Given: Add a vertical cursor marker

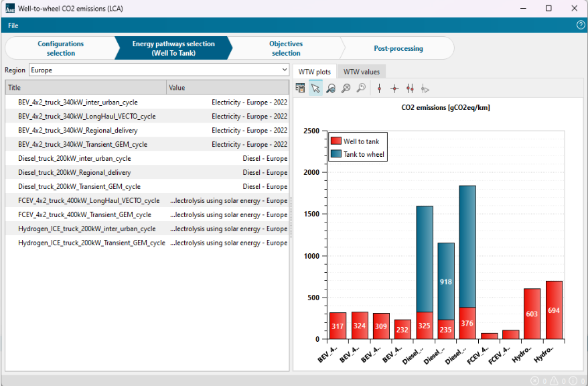Looking at the screenshot, I should (379, 88).
